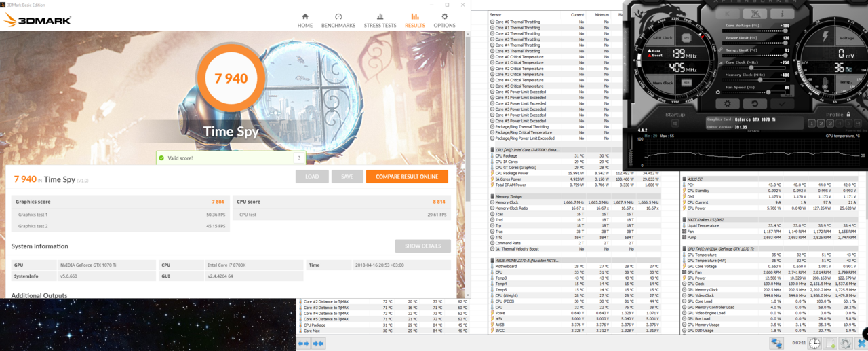Adjust the Temp. Limit slider
Screen dimensions: 868x351
coord(755,55)
